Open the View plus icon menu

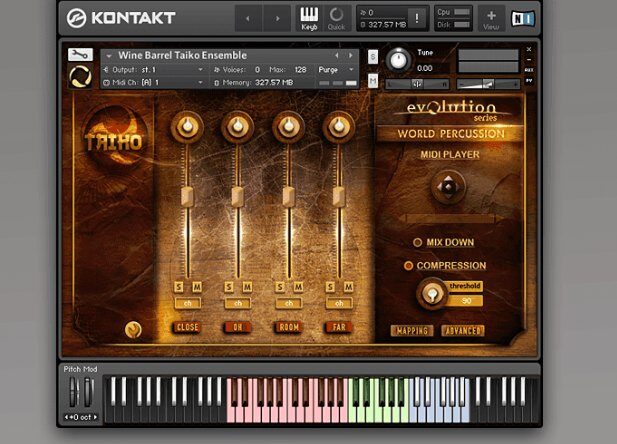[x=491, y=18]
